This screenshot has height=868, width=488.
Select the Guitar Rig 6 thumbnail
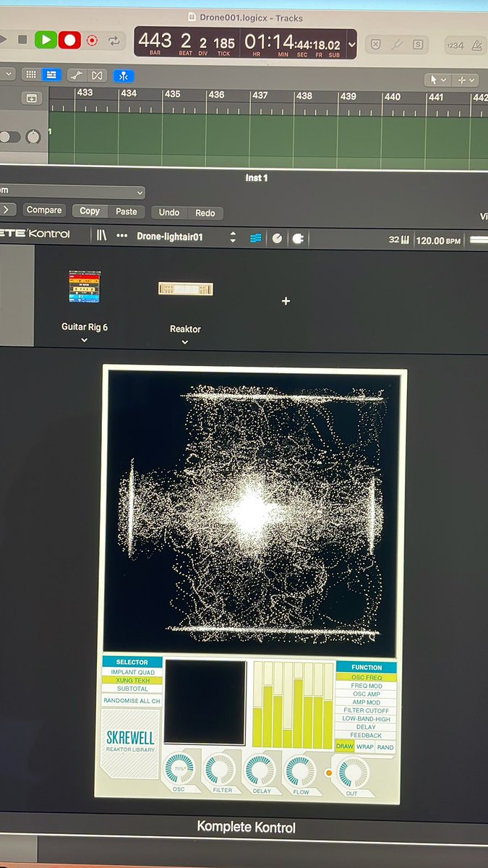85,286
